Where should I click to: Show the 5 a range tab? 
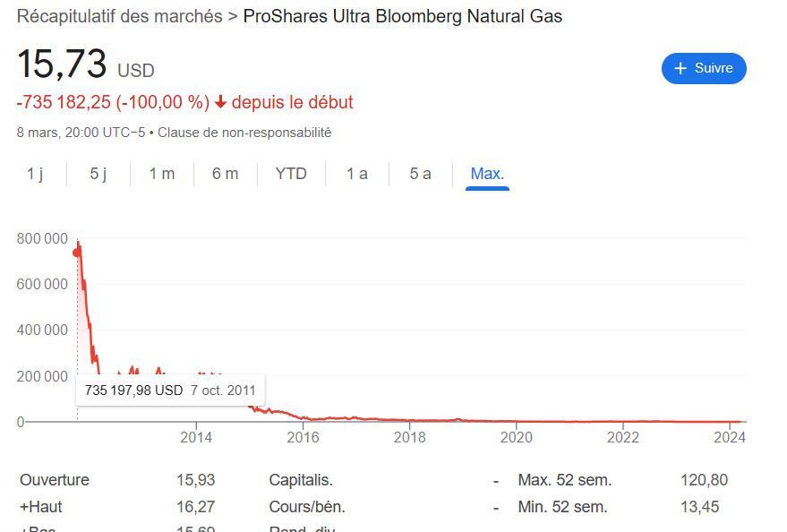pyautogui.click(x=421, y=174)
